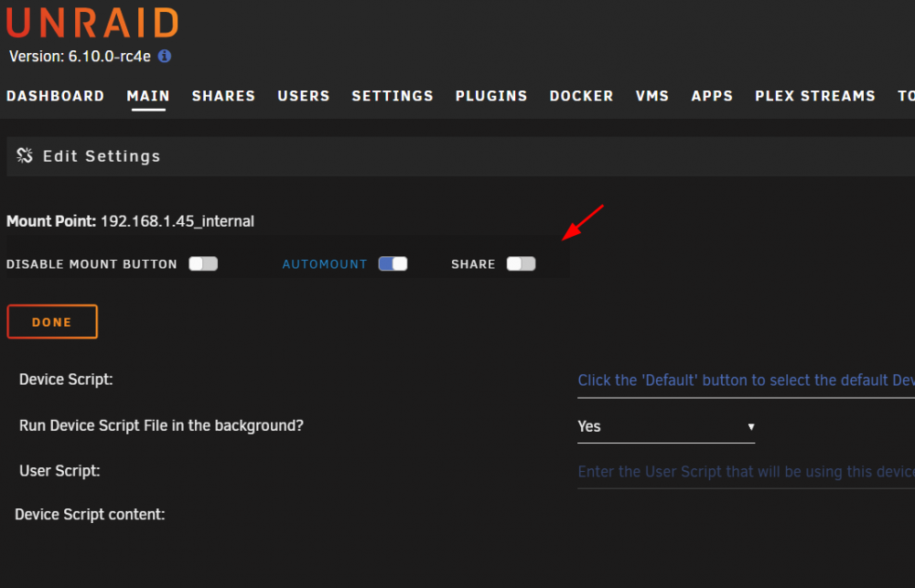The width and height of the screenshot is (915, 588).
Task: Open the VMs tab
Action: point(652,96)
